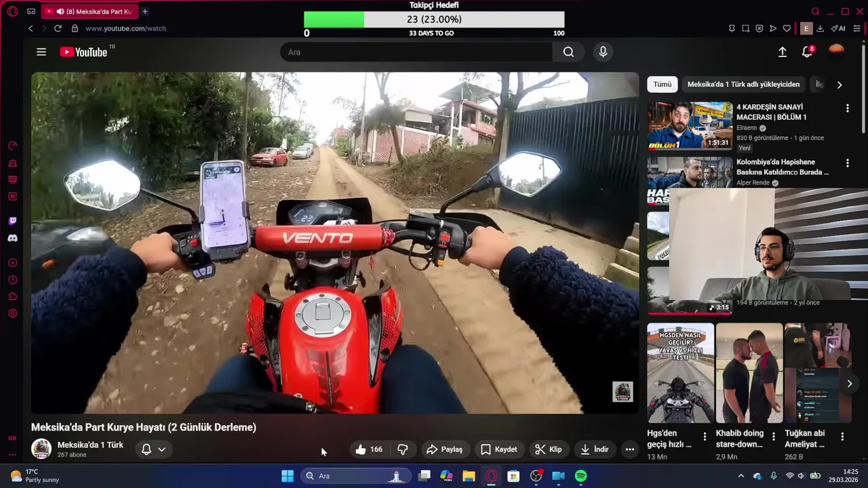The image size is (868, 488).
Task: Go to YouTube home via logo
Action: click(83, 52)
